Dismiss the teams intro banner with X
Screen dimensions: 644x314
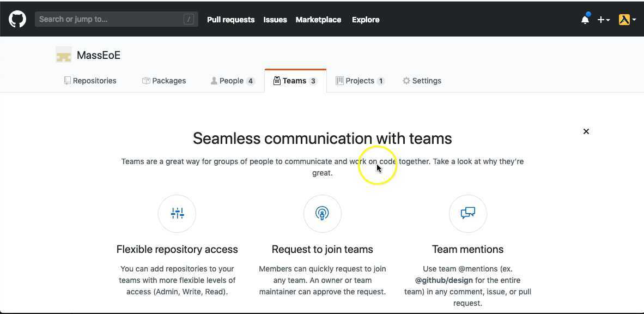click(x=586, y=131)
